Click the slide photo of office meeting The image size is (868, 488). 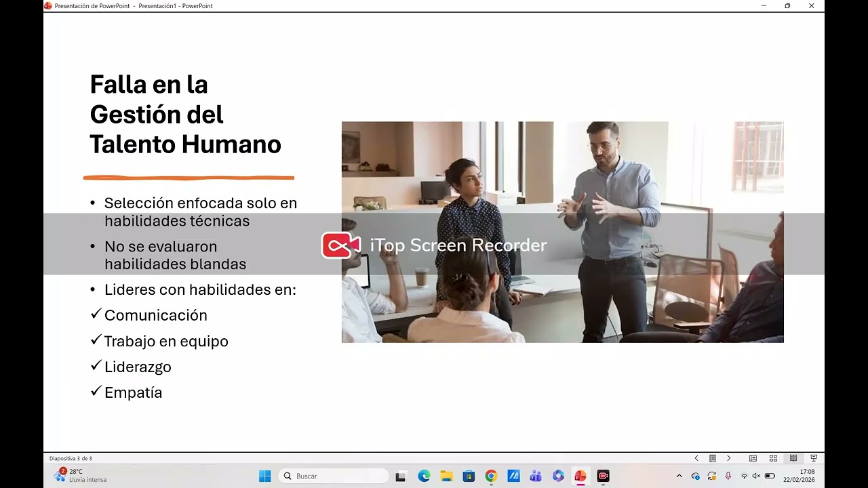(562, 232)
